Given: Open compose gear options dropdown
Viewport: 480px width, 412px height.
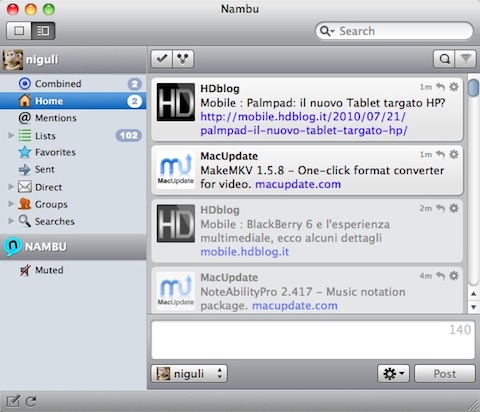Looking at the screenshot, I should (393, 374).
